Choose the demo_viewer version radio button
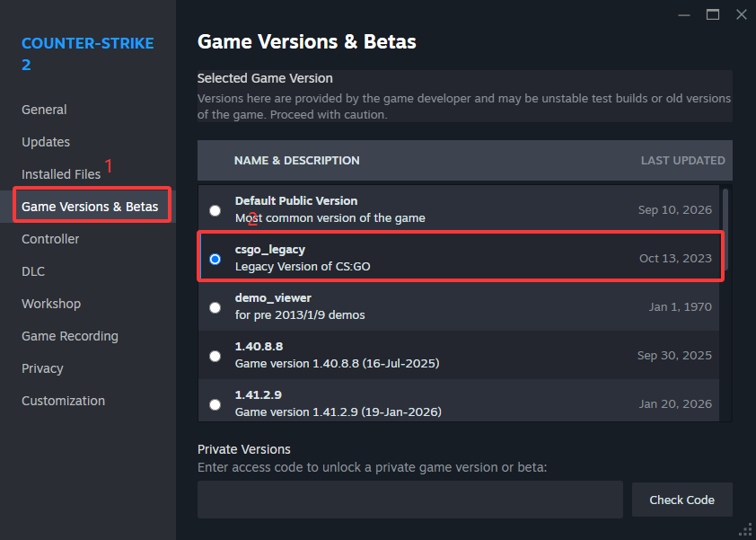 coord(215,307)
